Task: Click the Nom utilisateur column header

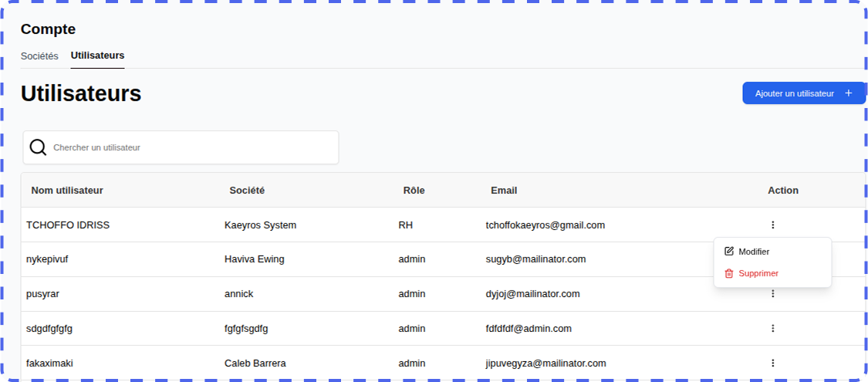Action: (67, 191)
